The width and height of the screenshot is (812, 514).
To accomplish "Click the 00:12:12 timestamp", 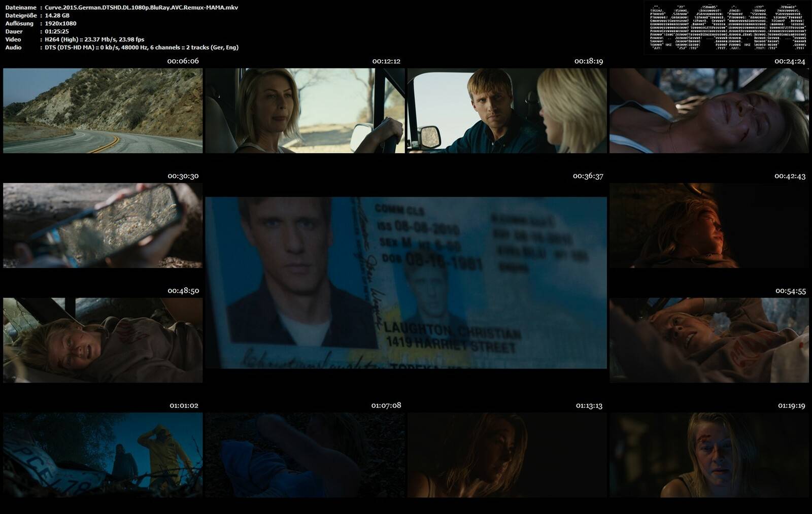I will 386,61.
